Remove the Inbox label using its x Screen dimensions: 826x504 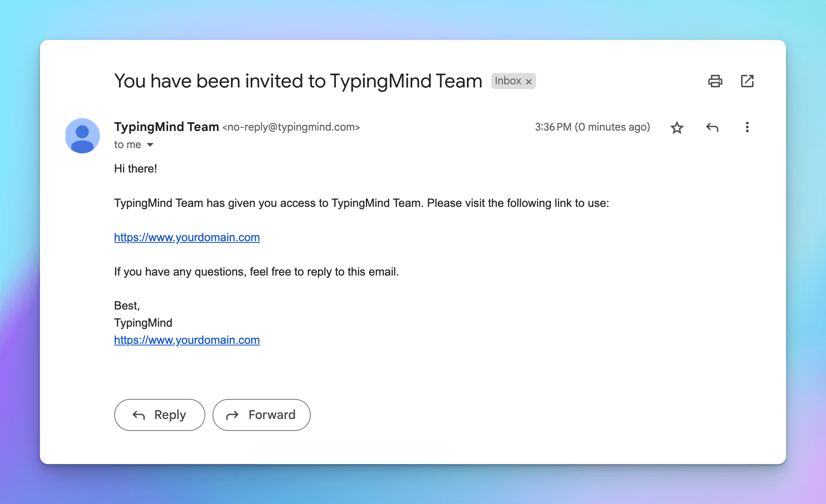coord(528,81)
